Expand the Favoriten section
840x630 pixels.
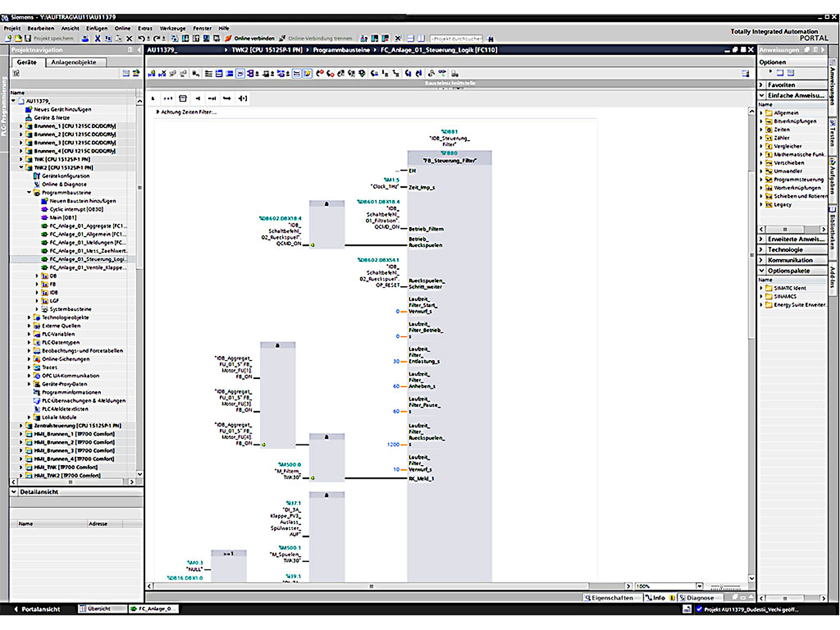[762, 85]
